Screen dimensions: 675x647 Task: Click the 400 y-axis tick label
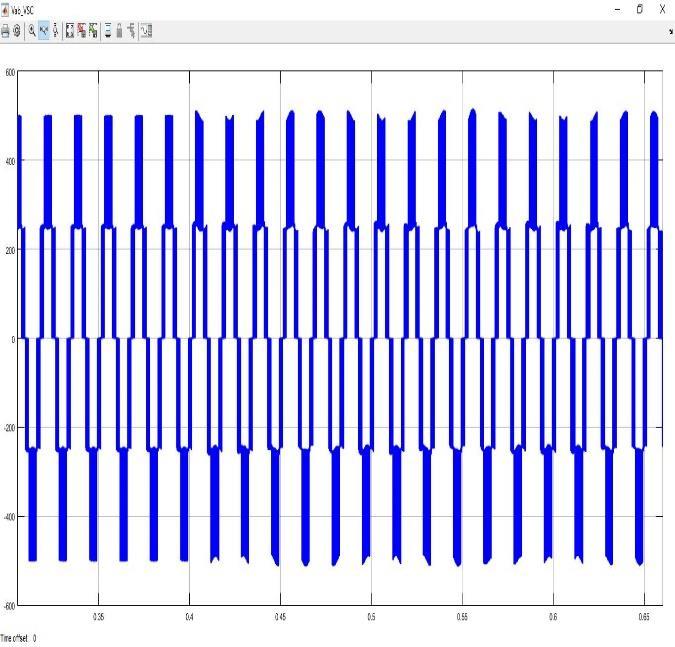10,161
